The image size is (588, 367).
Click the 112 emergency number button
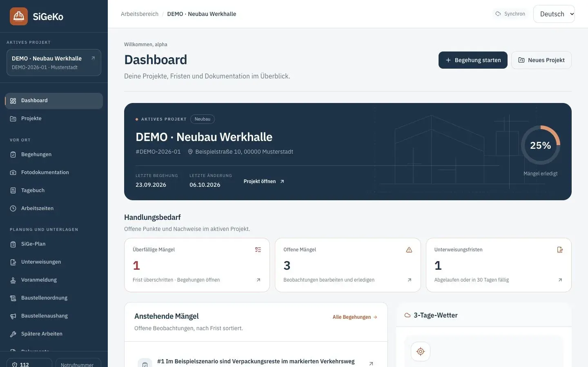coord(29,363)
